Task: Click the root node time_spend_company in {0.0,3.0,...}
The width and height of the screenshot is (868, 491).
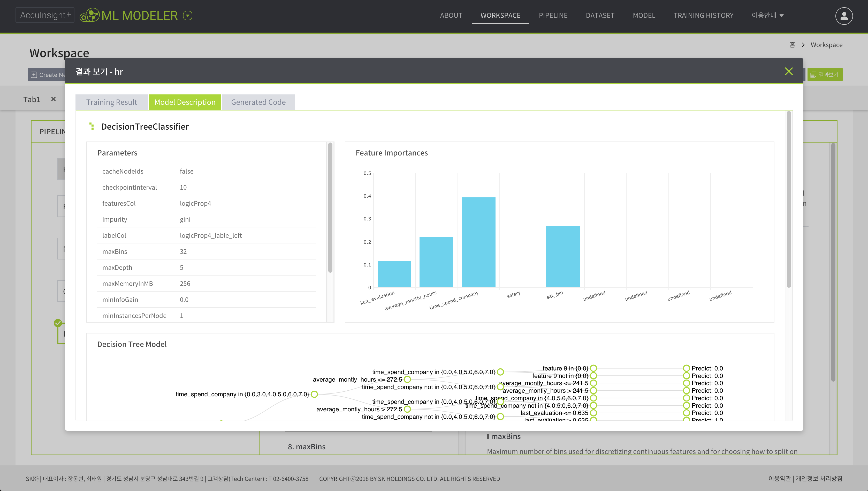Action: [314, 394]
